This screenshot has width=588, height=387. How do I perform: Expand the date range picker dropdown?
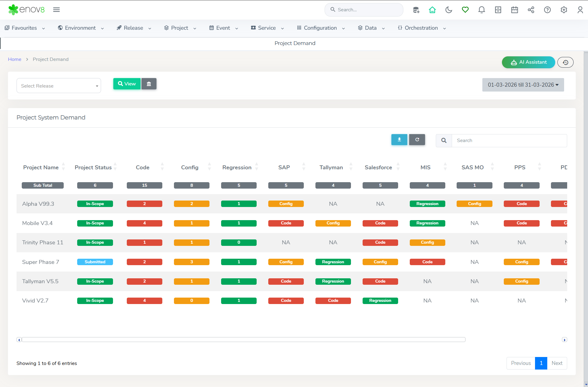pos(523,85)
